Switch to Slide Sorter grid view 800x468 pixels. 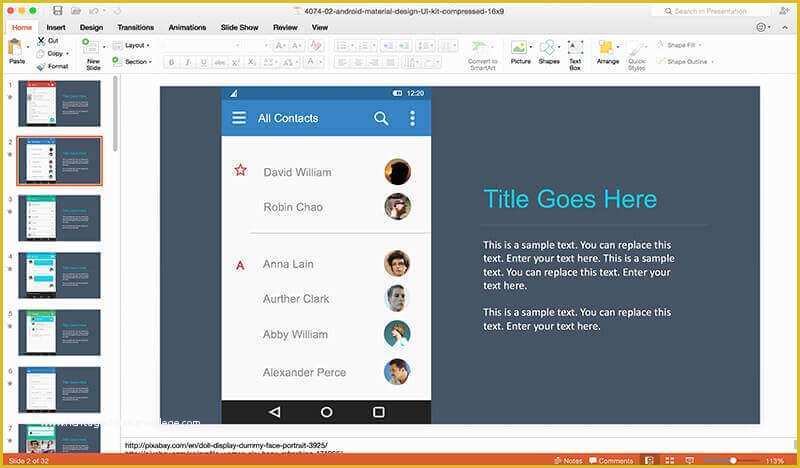[x=670, y=460]
